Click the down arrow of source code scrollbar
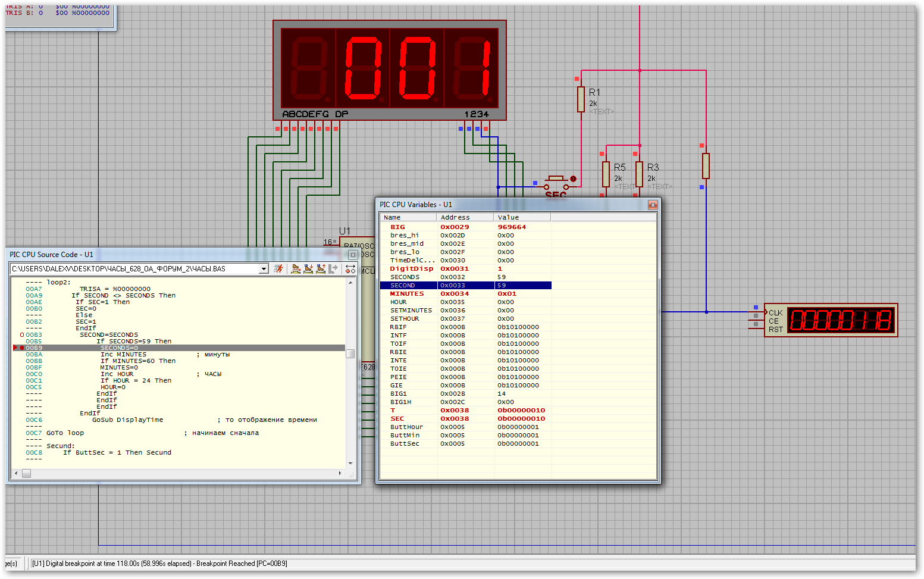 [350, 463]
